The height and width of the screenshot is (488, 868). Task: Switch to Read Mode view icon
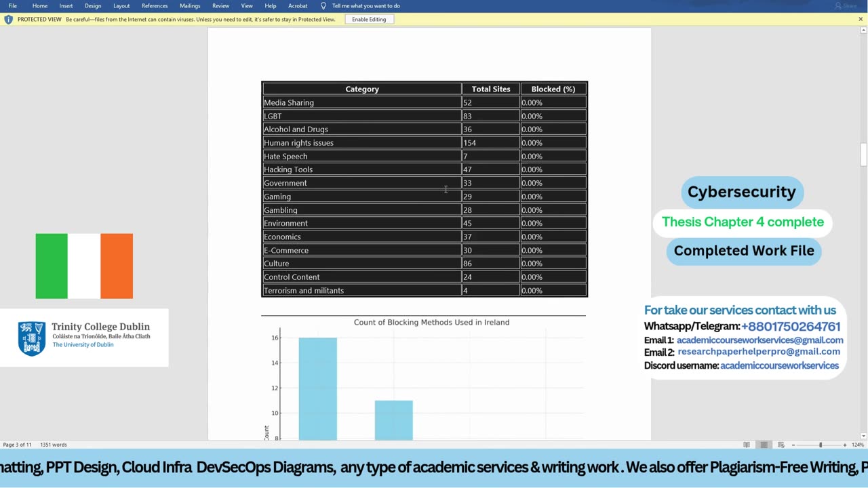click(747, 445)
